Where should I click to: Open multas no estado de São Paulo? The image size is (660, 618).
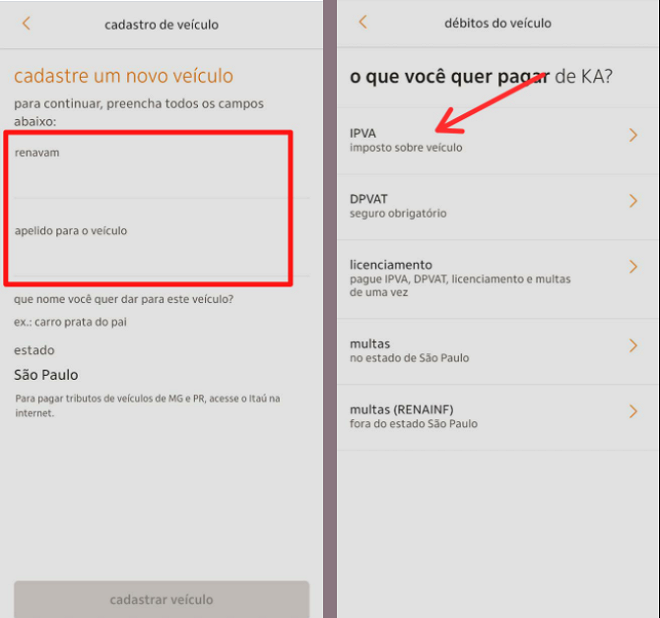point(409,350)
